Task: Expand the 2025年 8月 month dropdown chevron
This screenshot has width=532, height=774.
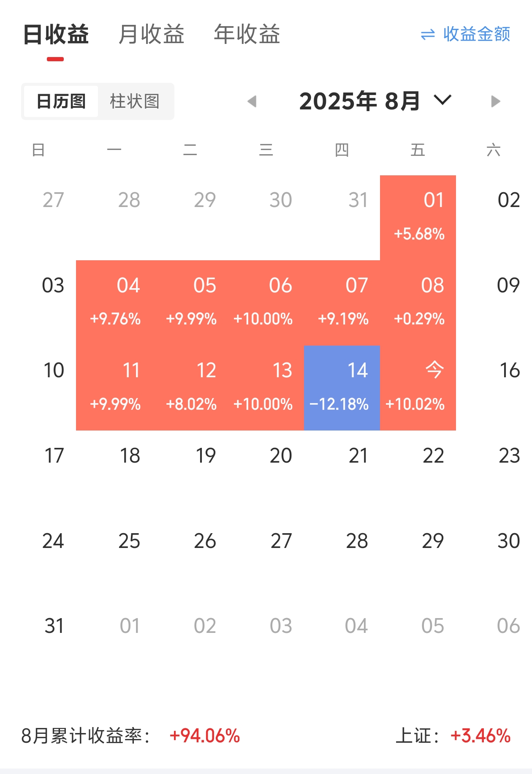Action: pos(442,100)
